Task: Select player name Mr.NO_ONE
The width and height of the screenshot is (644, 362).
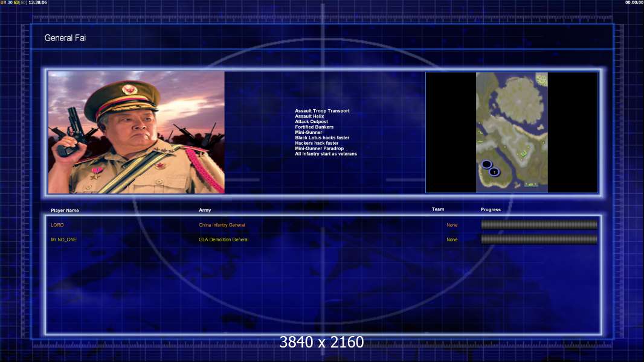Action: [63, 240]
